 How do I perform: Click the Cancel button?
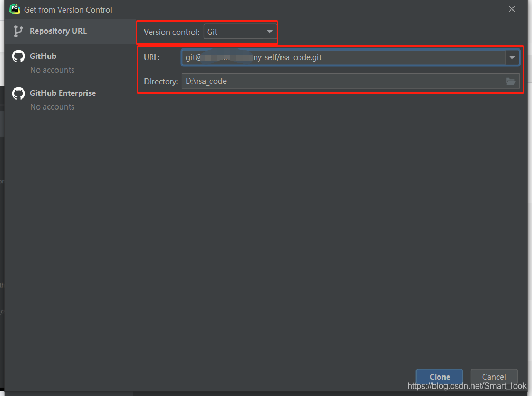(x=494, y=377)
